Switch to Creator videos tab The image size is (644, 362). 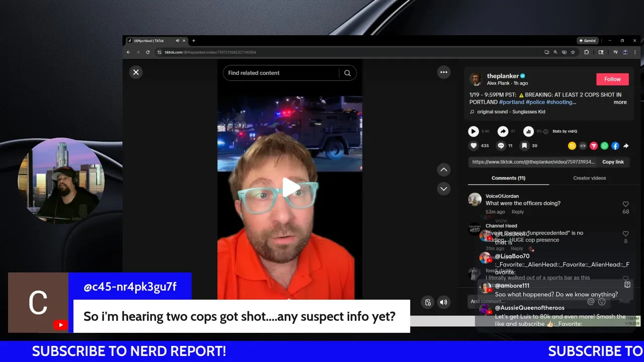pos(589,178)
